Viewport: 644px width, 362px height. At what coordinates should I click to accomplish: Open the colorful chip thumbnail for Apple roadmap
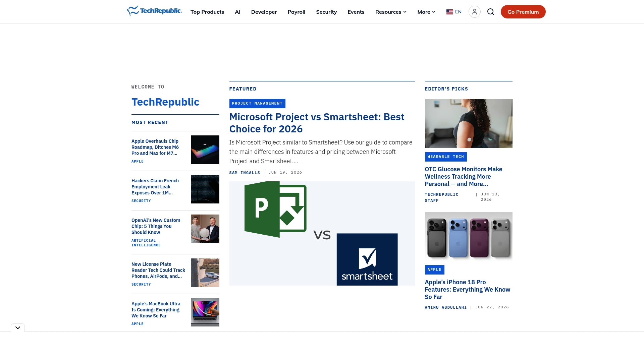click(205, 149)
